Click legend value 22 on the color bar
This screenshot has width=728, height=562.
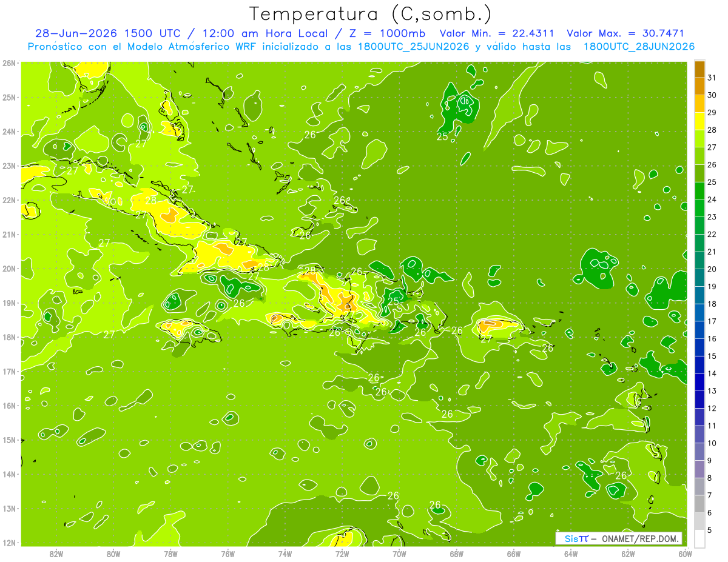click(x=712, y=234)
